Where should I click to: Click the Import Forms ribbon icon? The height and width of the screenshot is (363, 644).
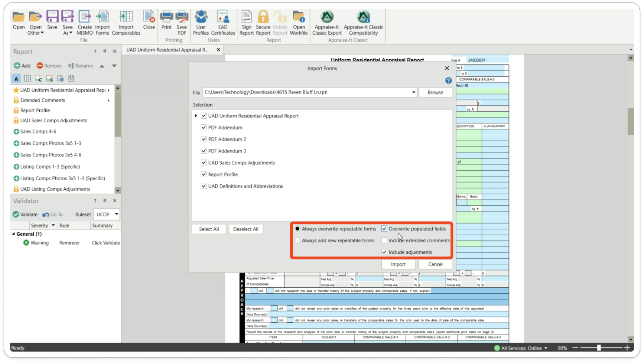pyautogui.click(x=102, y=17)
